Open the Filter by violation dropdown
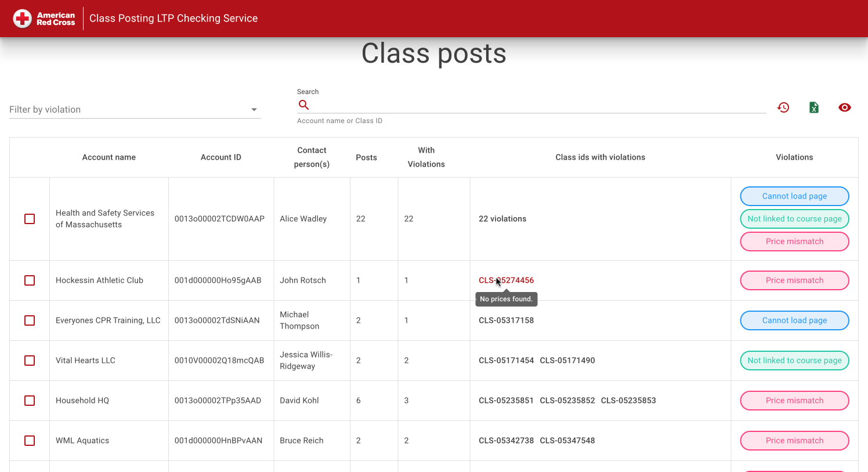868x472 pixels. point(135,110)
